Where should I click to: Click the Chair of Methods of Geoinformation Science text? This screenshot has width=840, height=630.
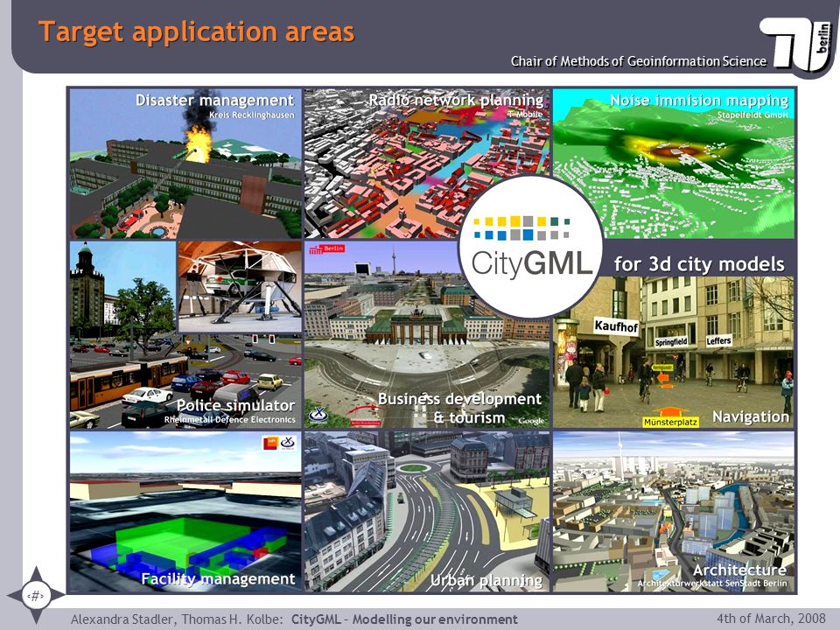[639, 61]
